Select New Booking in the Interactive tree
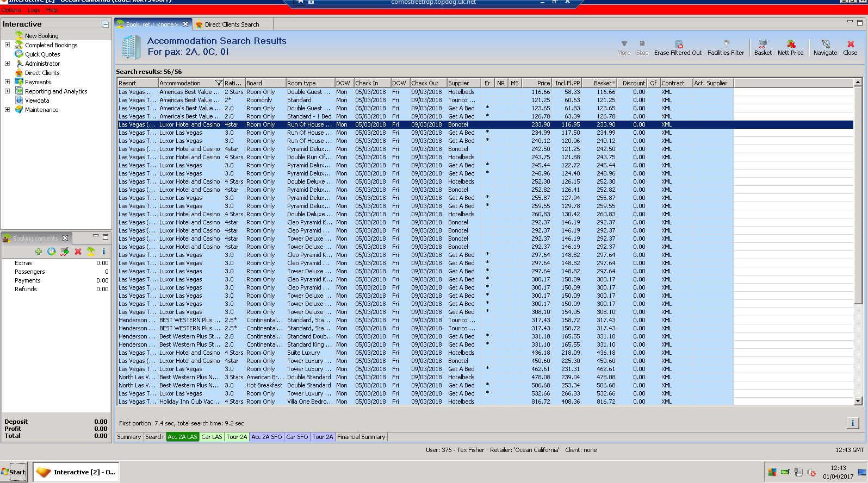The width and height of the screenshot is (868, 483). point(41,36)
